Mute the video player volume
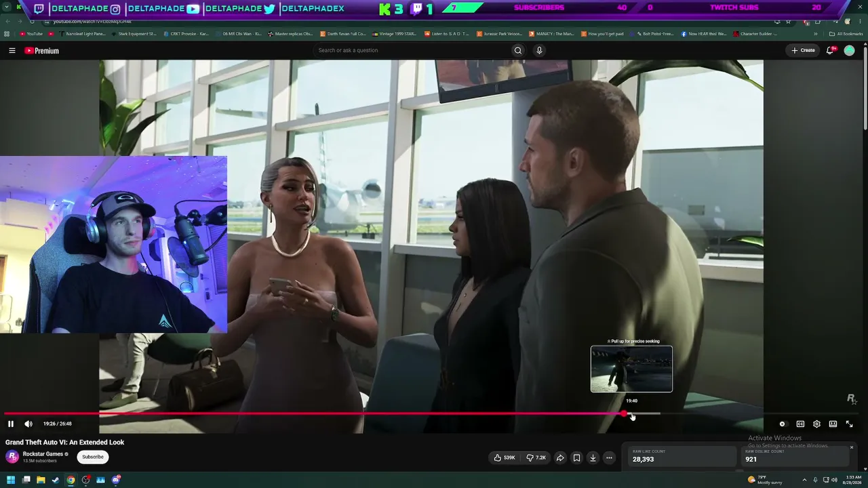This screenshot has height=488, width=868. coord(28,424)
